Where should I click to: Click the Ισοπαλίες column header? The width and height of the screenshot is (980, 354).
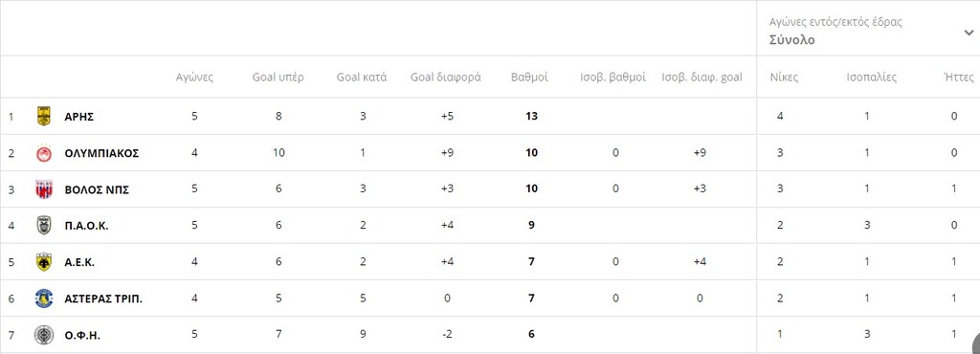[x=871, y=77]
